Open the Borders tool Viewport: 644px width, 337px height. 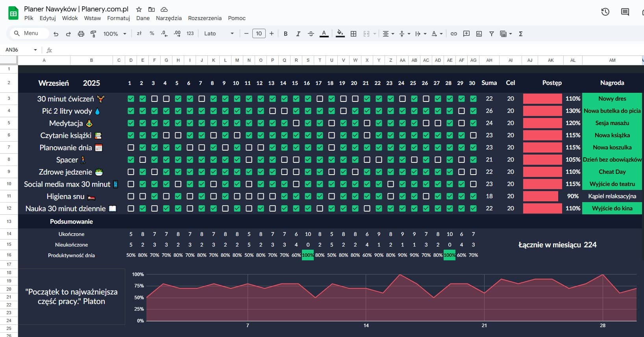click(353, 34)
